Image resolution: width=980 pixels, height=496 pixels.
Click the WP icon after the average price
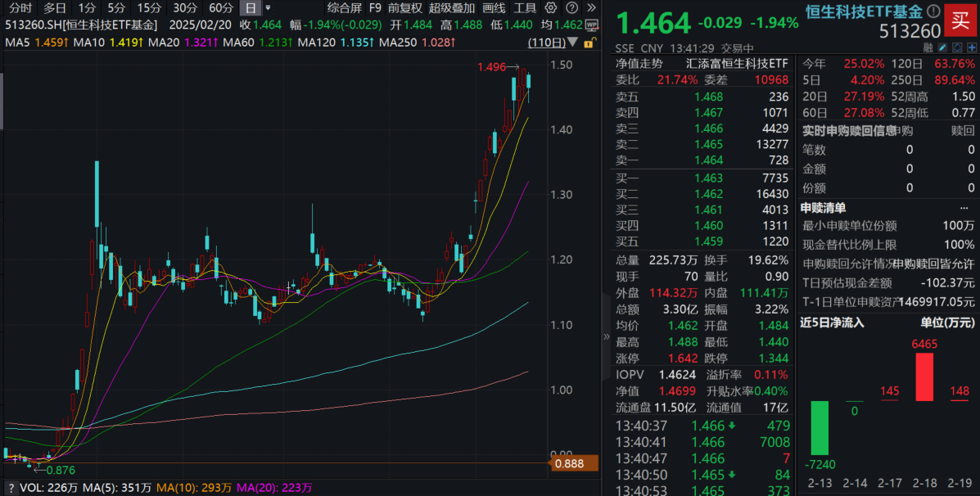pos(591,25)
